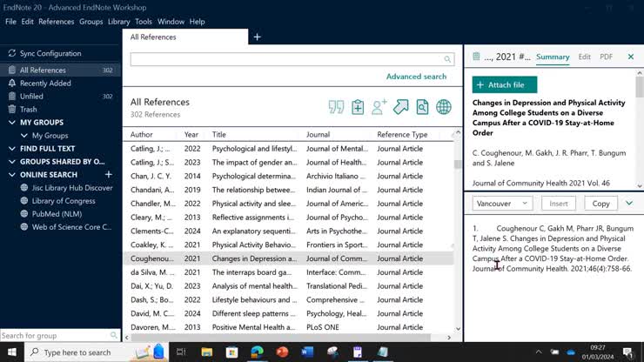Click the Export references arrow icon
This screenshot has width=644, height=362.
400,107
